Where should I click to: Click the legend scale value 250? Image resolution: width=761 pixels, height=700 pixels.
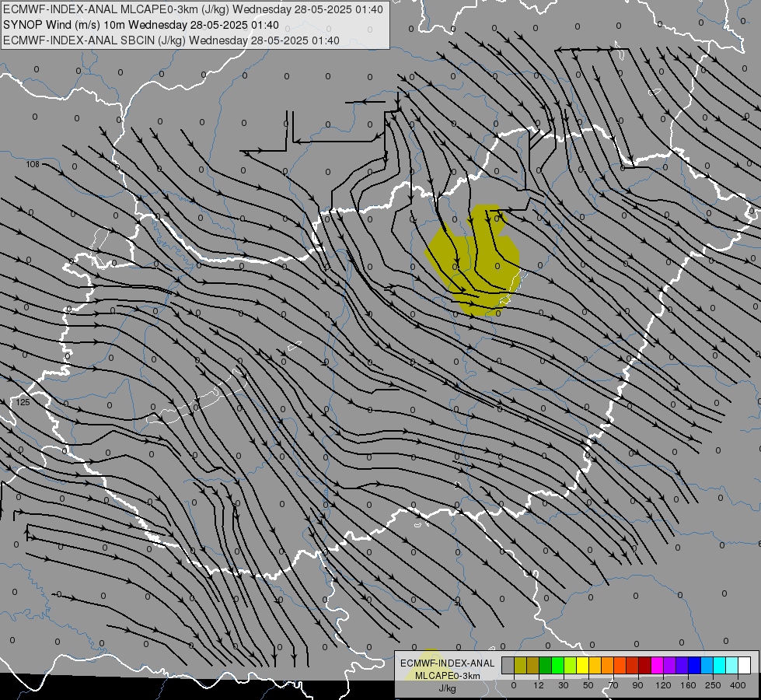tap(713, 685)
